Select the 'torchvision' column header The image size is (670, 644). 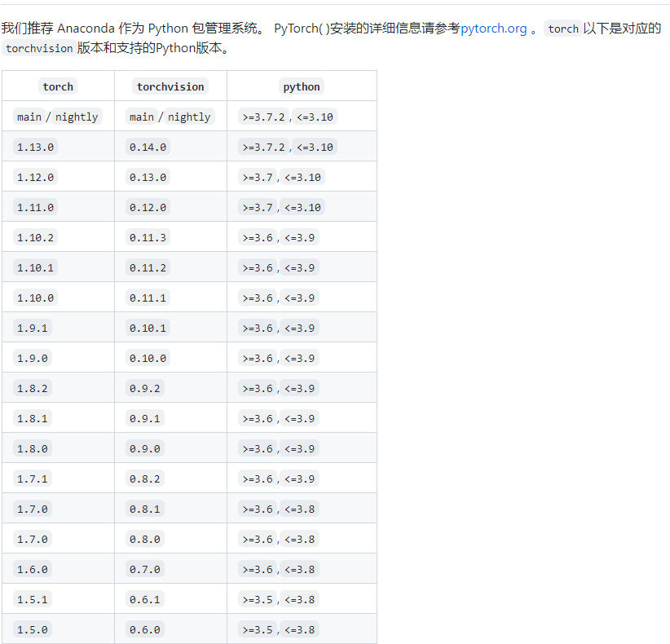pos(170,86)
